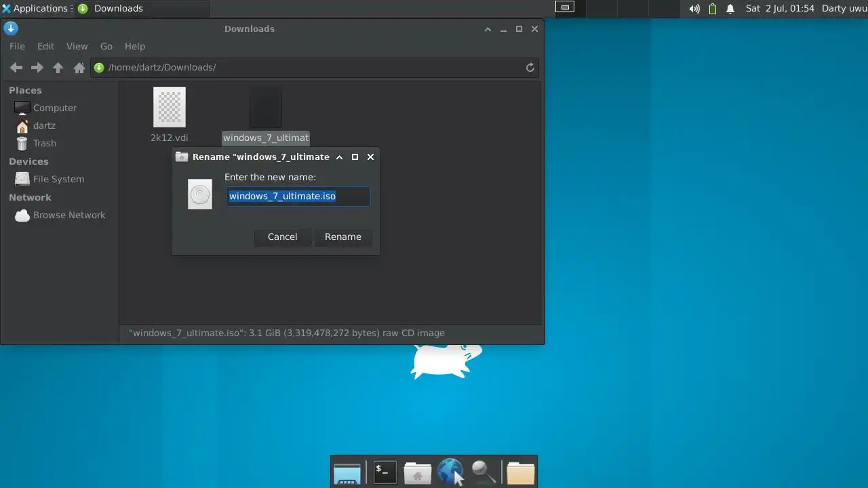868x488 pixels.
Task: Show desktop from the dock
Action: (x=347, y=472)
